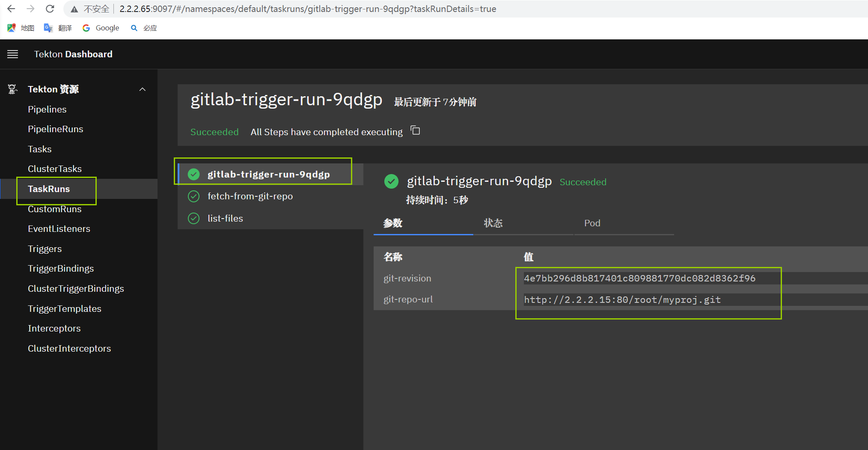Go to Pipelines in the sidebar
This screenshot has height=450, width=868.
pyautogui.click(x=47, y=110)
